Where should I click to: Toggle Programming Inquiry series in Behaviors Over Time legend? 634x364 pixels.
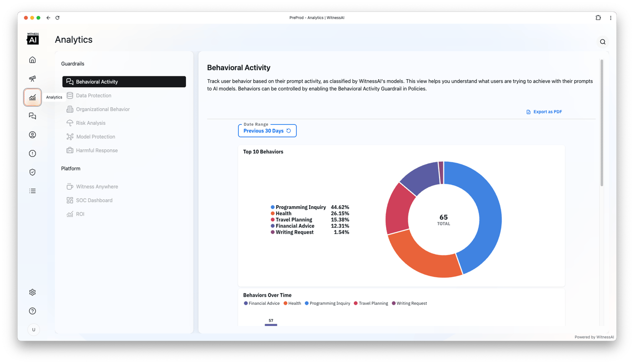tap(328, 303)
